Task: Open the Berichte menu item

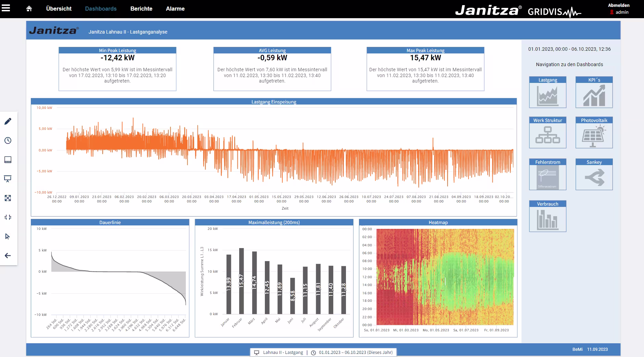Action: (141, 9)
